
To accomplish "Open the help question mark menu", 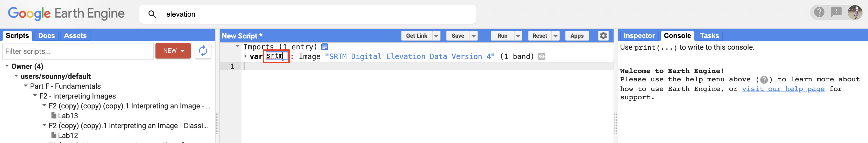I will 819,12.
